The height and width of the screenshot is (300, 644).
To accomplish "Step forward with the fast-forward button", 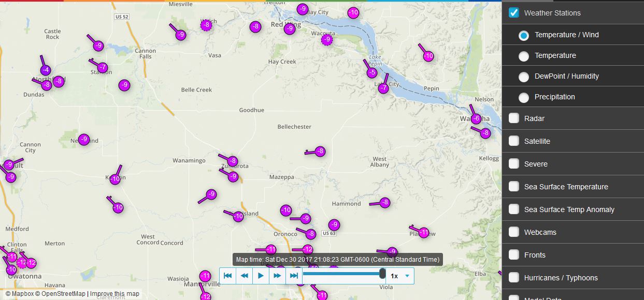I will [277, 276].
